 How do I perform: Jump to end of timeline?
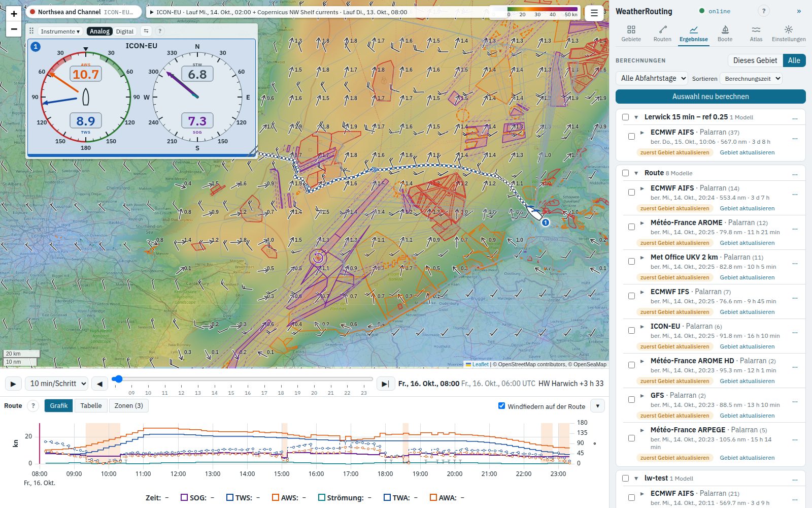tap(385, 384)
